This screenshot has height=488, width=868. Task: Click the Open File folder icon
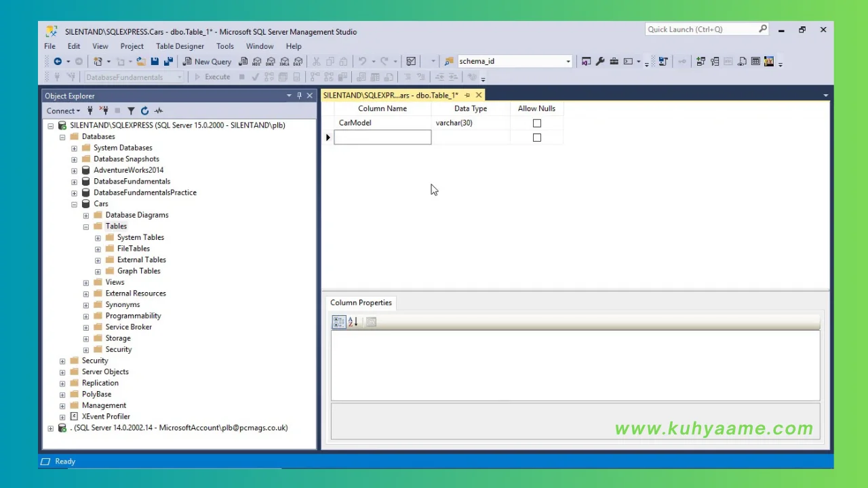click(x=141, y=61)
